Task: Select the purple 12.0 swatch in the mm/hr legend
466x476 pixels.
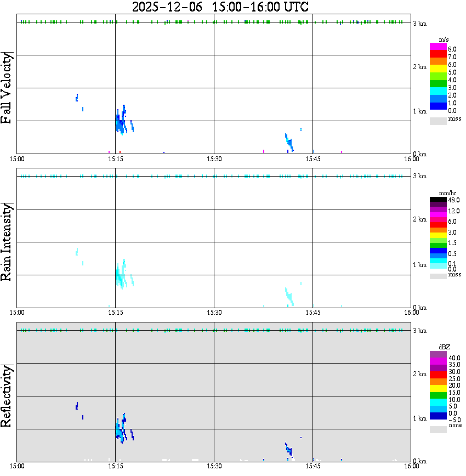Action: (x=438, y=209)
